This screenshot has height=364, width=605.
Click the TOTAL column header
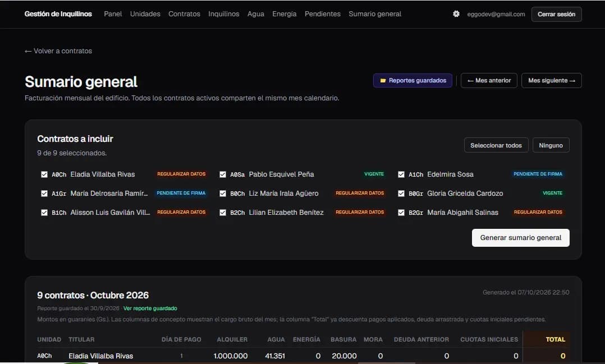pyautogui.click(x=555, y=339)
